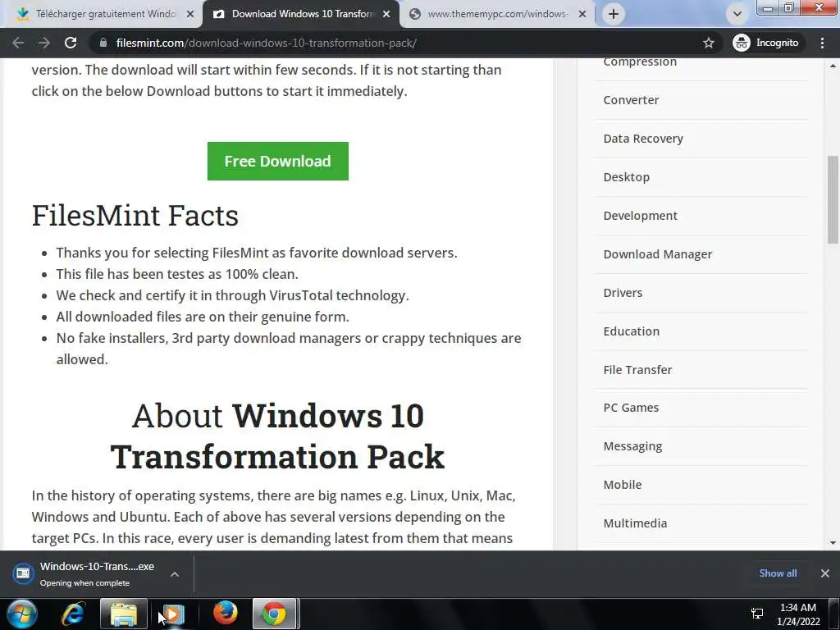Click network icon in system tray
840x630 pixels.
pos(757,614)
